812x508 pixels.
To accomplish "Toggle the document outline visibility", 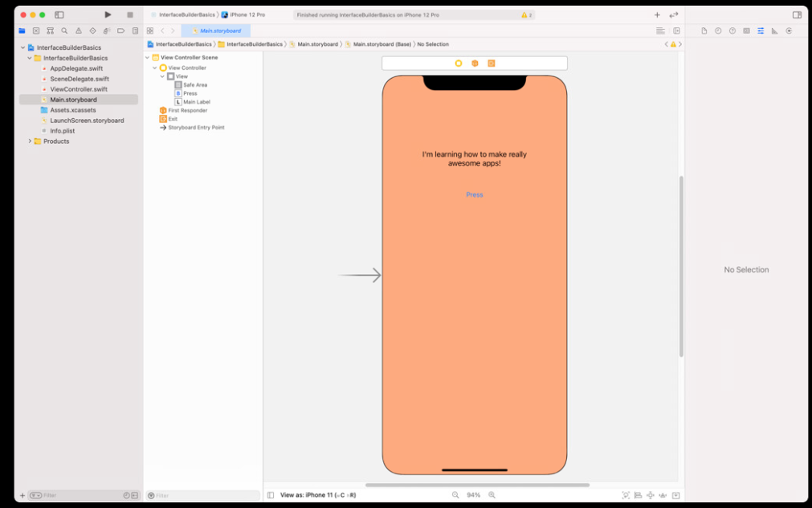I will click(x=271, y=495).
